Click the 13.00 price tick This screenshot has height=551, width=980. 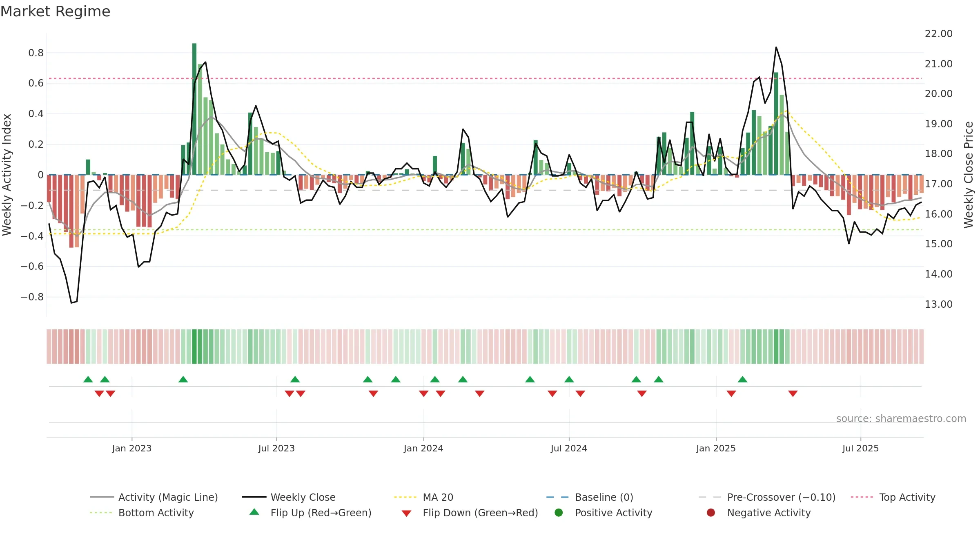click(x=939, y=304)
